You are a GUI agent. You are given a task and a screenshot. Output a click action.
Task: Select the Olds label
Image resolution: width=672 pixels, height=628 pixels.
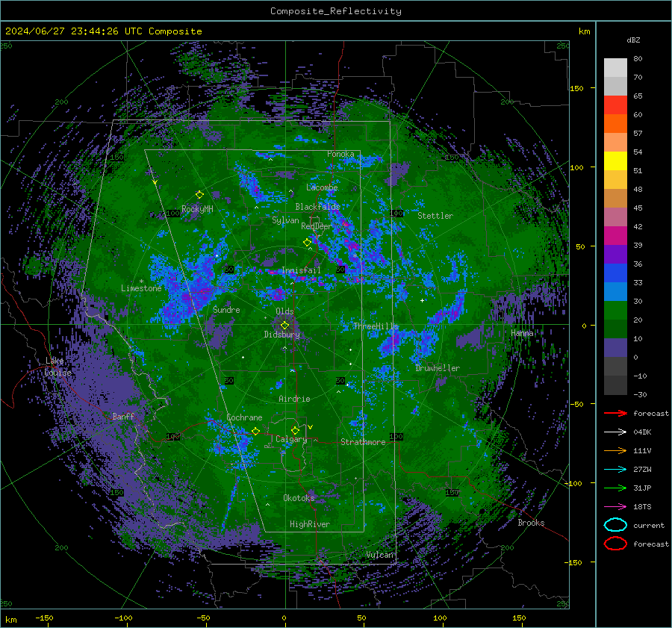284,311
